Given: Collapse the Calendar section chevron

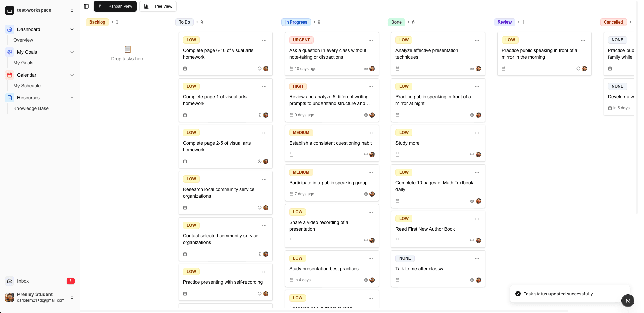Looking at the screenshot, I should click(72, 75).
